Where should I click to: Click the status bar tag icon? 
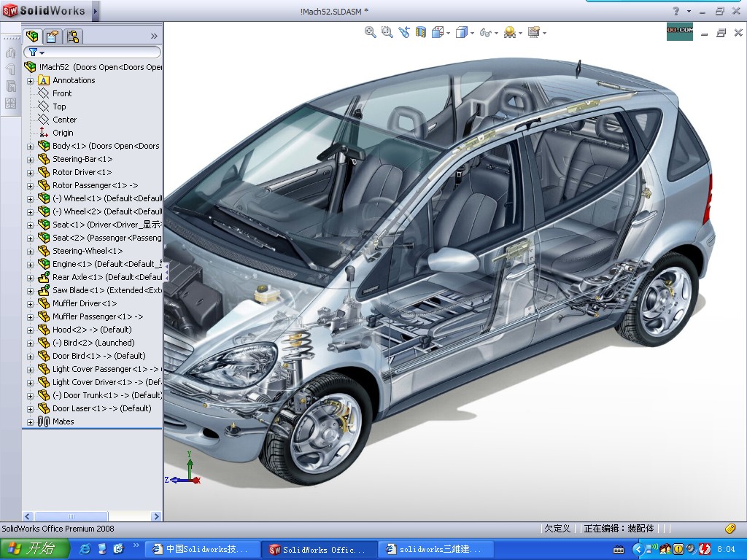[729, 528]
